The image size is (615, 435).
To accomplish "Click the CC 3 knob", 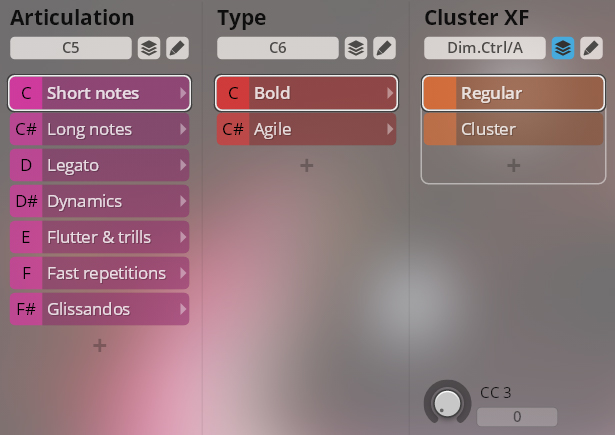I will coord(448,402).
